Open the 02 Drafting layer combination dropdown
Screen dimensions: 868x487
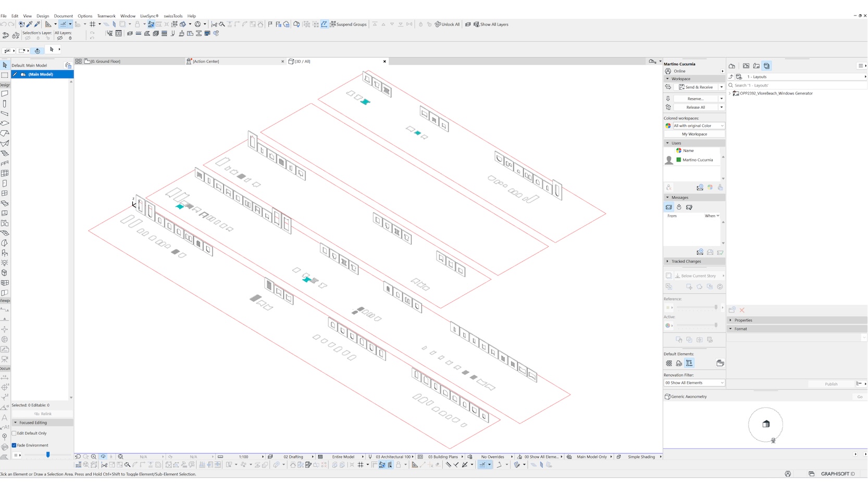tap(293, 457)
